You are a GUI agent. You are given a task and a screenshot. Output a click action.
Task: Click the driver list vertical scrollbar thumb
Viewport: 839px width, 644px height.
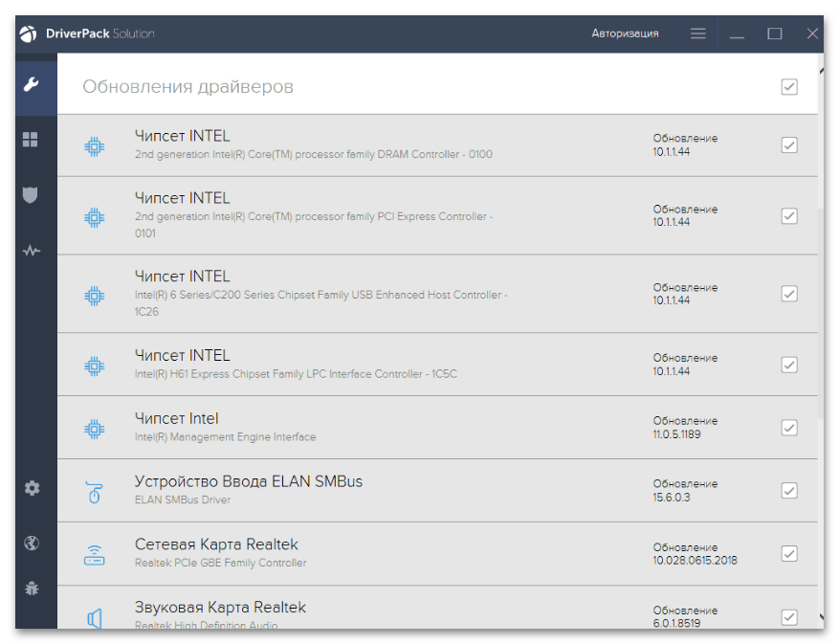[x=821, y=313]
